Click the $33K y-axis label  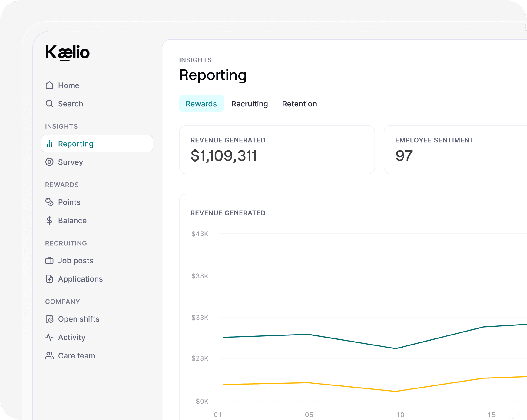200,318
